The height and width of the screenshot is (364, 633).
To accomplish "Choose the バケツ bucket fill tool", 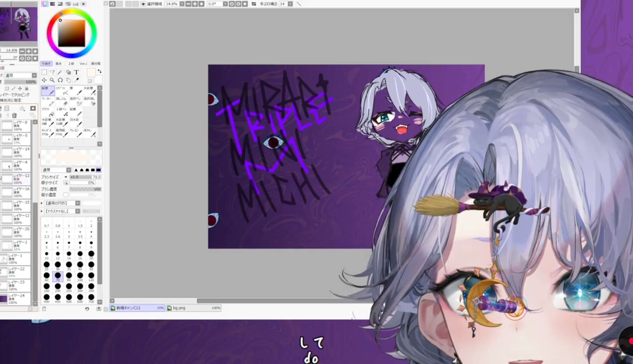I will pyautogui.click(x=48, y=112).
